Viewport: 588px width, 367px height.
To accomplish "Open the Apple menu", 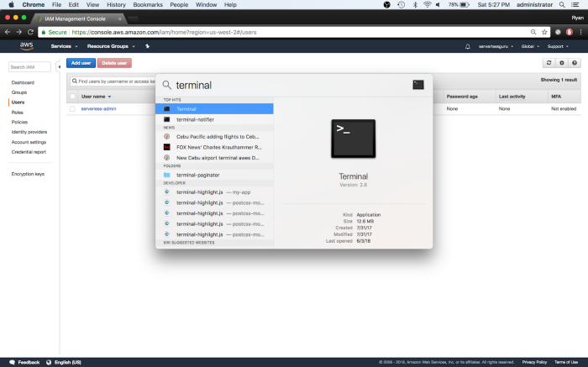I will [x=11, y=4].
